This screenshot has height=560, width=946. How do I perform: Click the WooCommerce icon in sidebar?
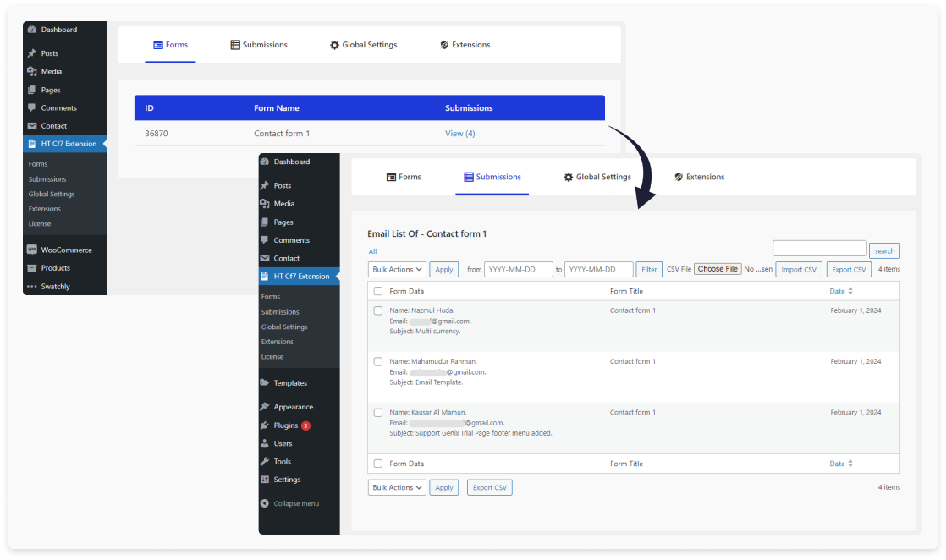(x=32, y=250)
